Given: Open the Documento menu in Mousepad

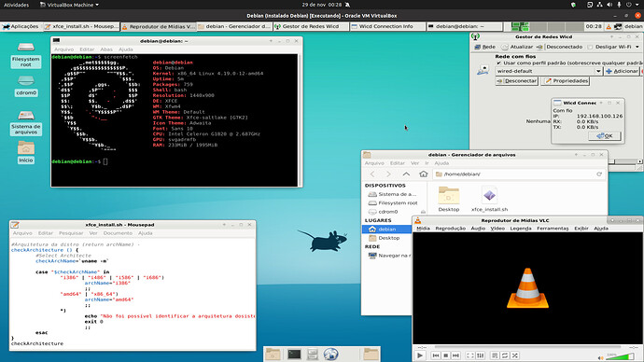Looking at the screenshot, I should 118,233.
